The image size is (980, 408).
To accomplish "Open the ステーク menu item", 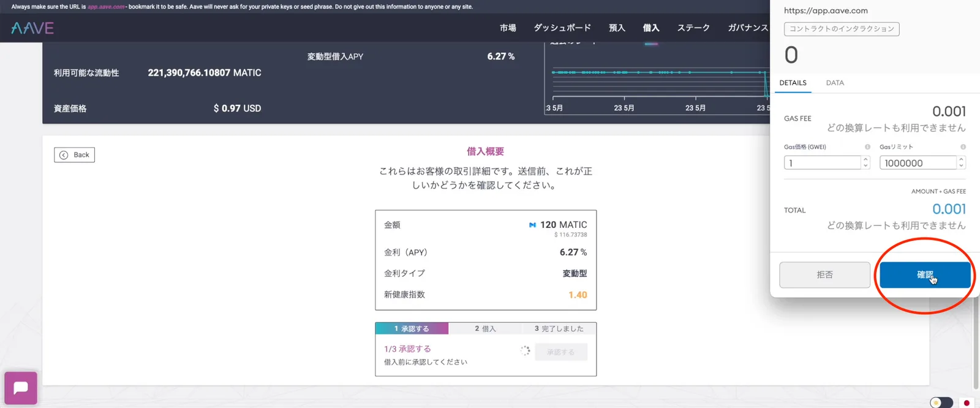I will click(x=693, y=28).
